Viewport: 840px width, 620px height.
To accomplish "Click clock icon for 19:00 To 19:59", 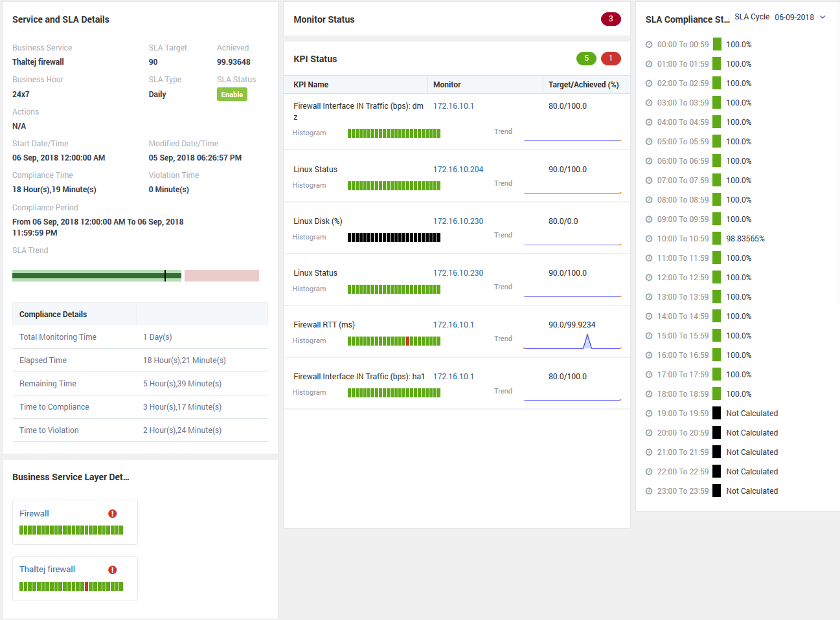I will point(649,414).
